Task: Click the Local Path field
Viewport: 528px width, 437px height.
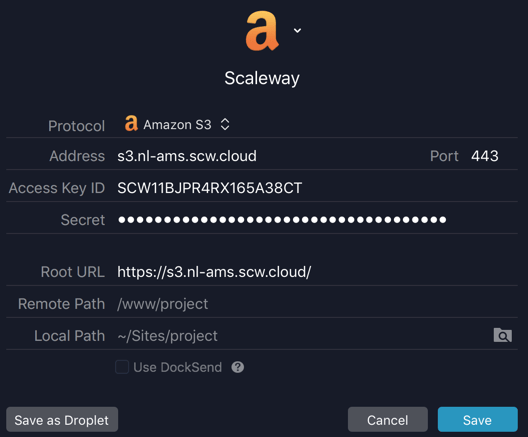Action: click(x=303, y=336)
